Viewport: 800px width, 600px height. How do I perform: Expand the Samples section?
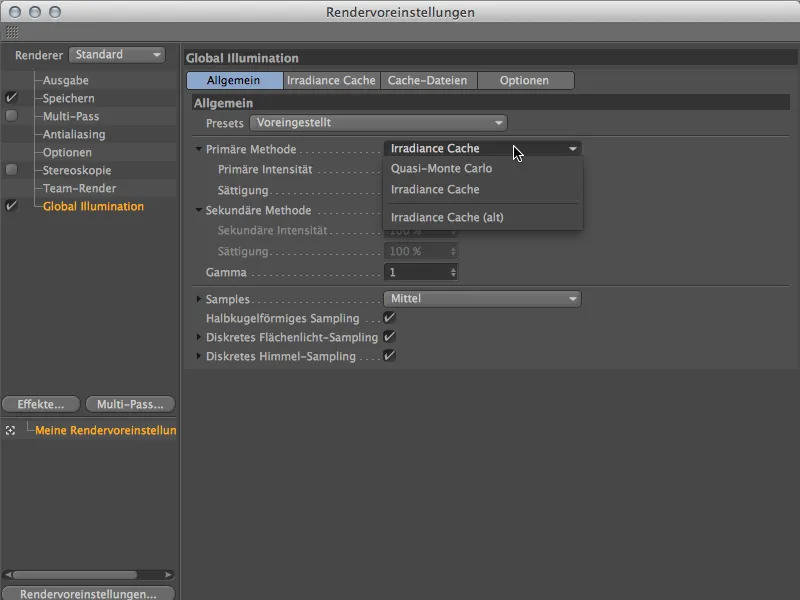coord(198,299)
